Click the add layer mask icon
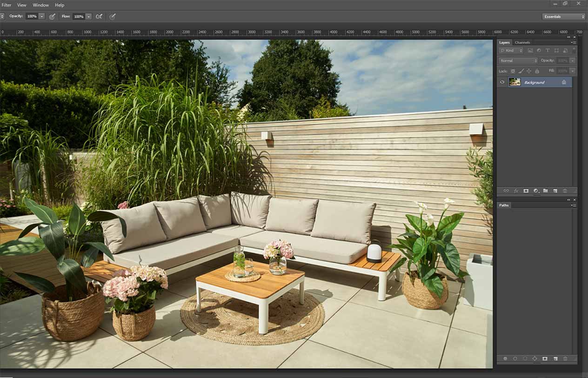 tap(526, 191)
